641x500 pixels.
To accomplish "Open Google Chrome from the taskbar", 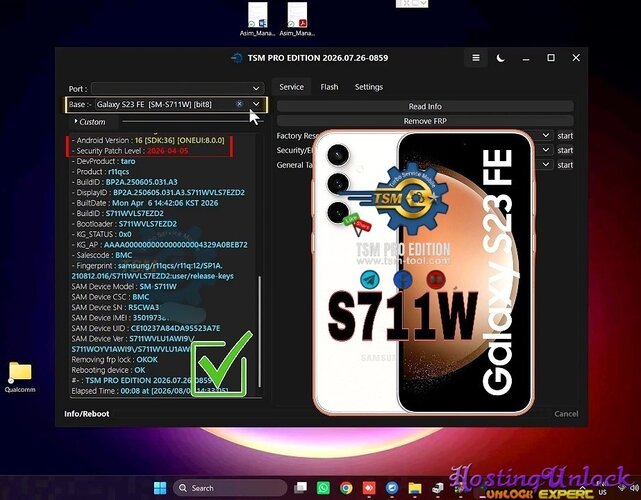I will click(x=346, y=488).
